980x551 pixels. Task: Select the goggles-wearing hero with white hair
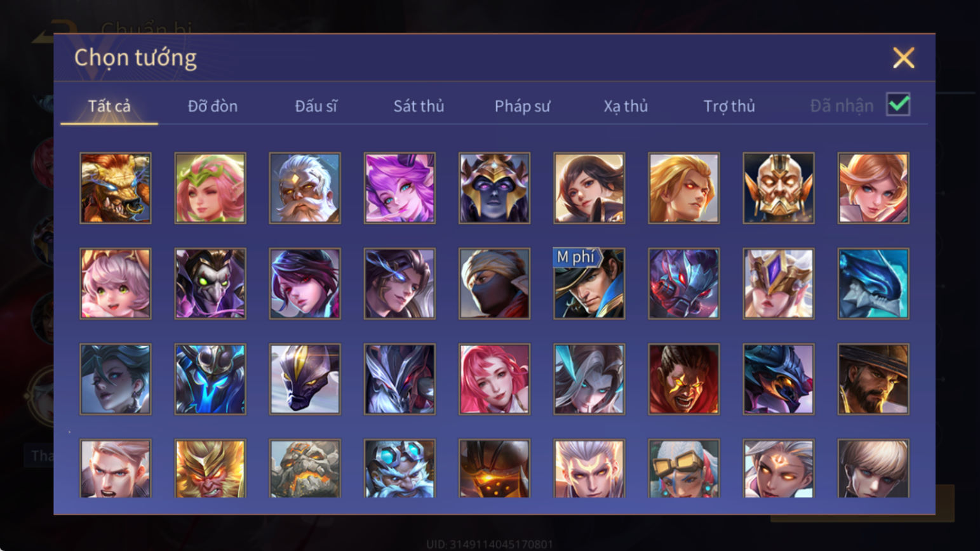[x=683, y=468]
